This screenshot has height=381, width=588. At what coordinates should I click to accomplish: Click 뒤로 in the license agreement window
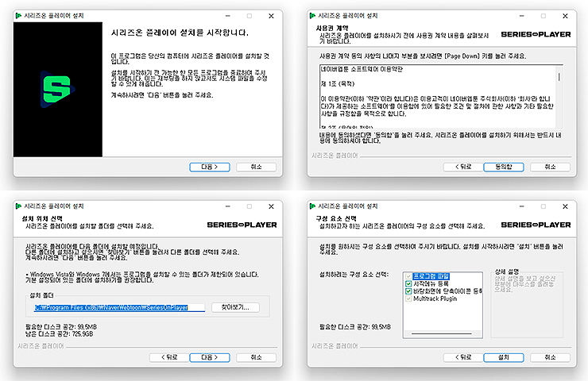(x=463, y=167)
